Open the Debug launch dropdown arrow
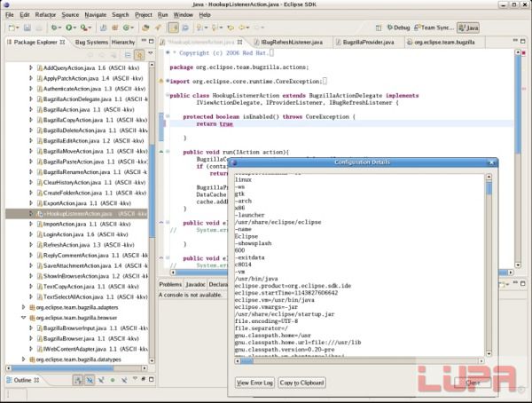This screenshot has width=532, height=403. (x=60, y=28)
